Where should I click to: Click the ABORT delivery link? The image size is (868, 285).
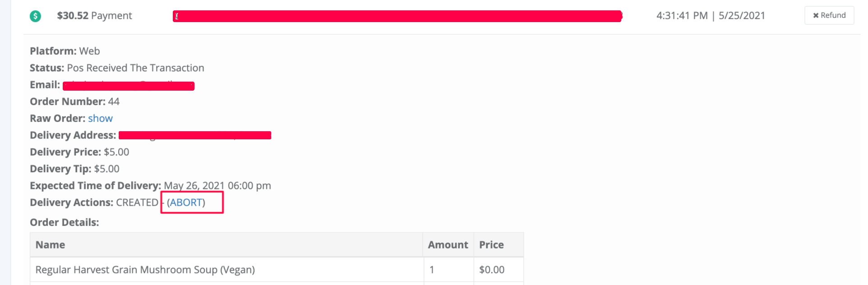point(186,202)
